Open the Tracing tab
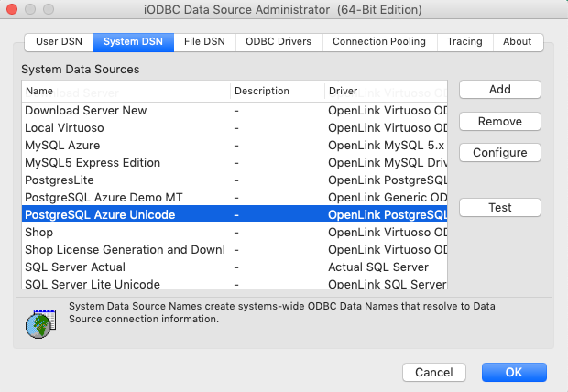The image size is (568, 392). tap(464, 42)
